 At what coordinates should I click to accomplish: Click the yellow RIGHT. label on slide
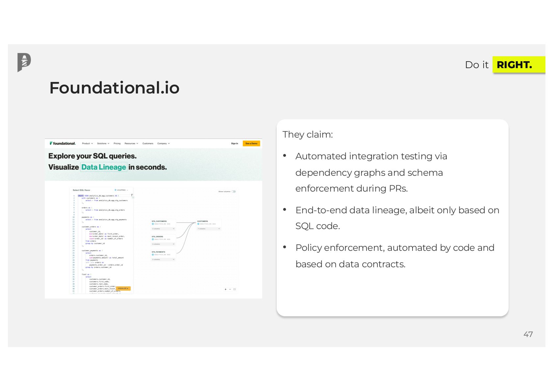[518, 65]
